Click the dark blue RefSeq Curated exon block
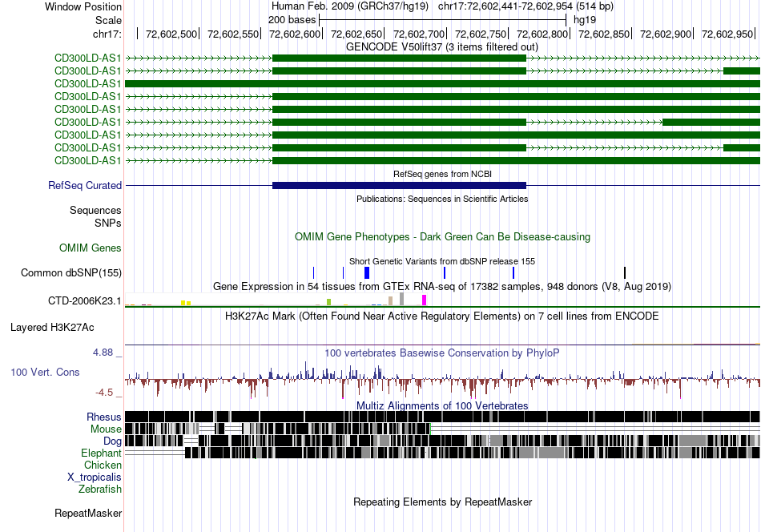 point(400,185)
